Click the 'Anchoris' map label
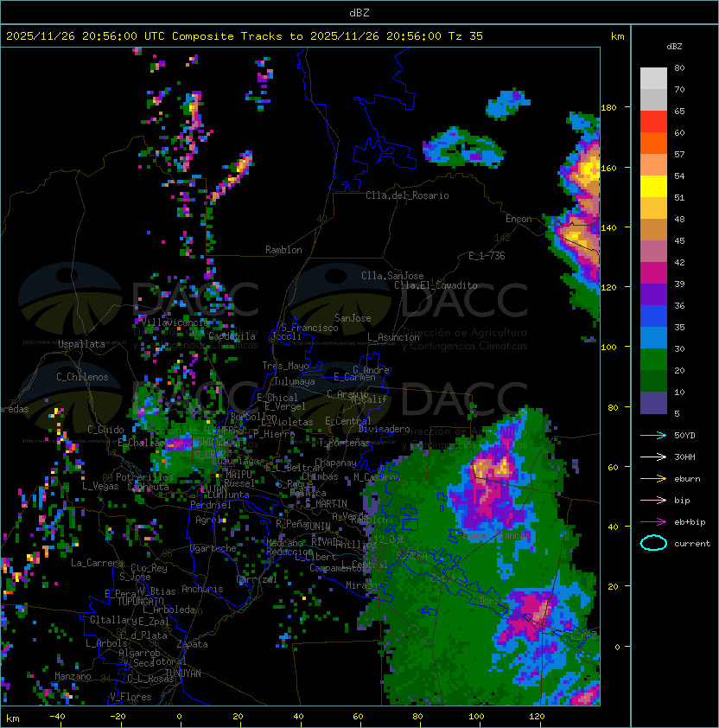This screenshot has width=719, height=728. (x=202, y=589)
